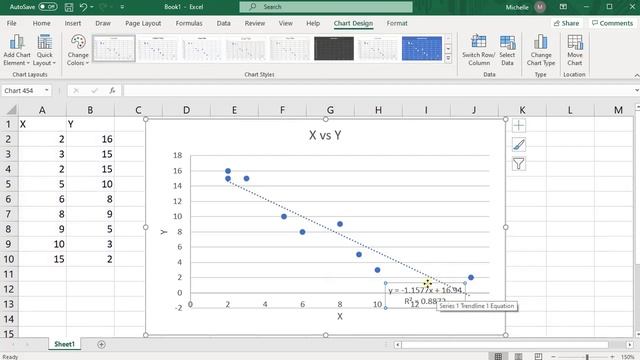The image size is (640, 360).
Task: Switch to the Home tab
Action: click(x=42, y=23)
